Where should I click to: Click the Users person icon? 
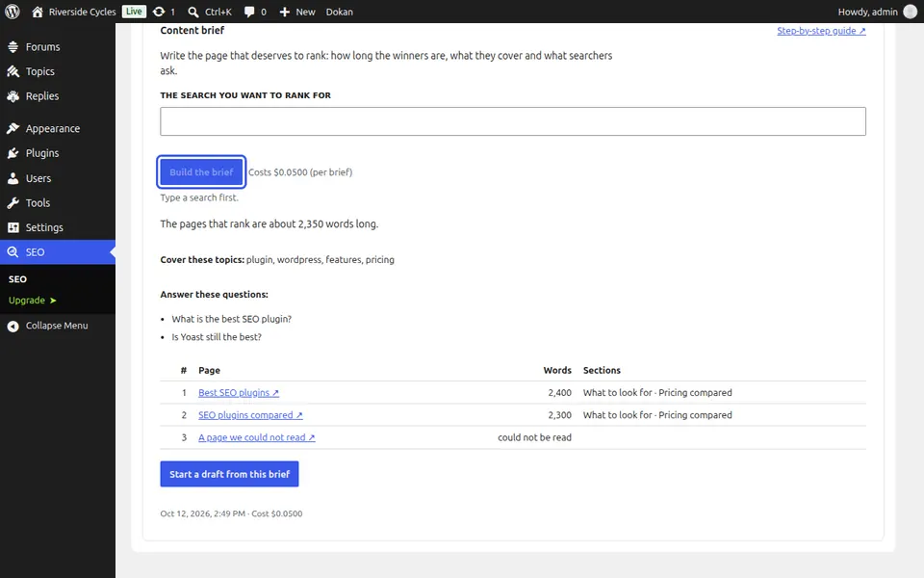[13, 178]
